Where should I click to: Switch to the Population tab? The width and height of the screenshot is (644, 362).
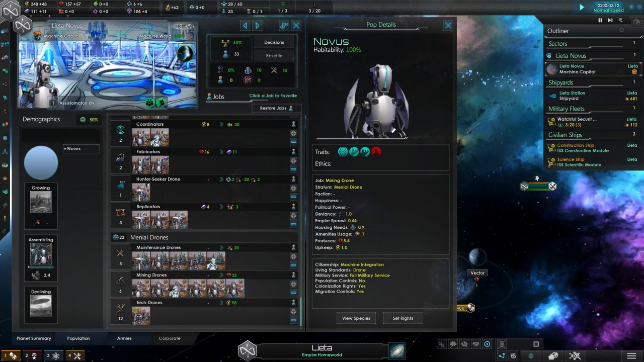point(78,338)
